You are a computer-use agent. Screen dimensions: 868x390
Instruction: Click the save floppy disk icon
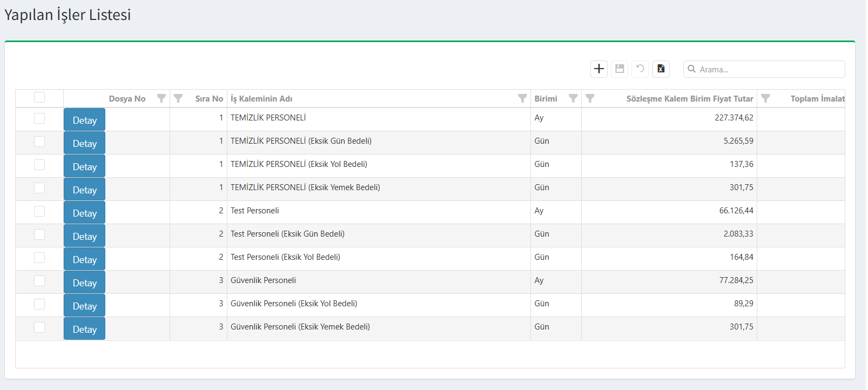coord(620,69)
